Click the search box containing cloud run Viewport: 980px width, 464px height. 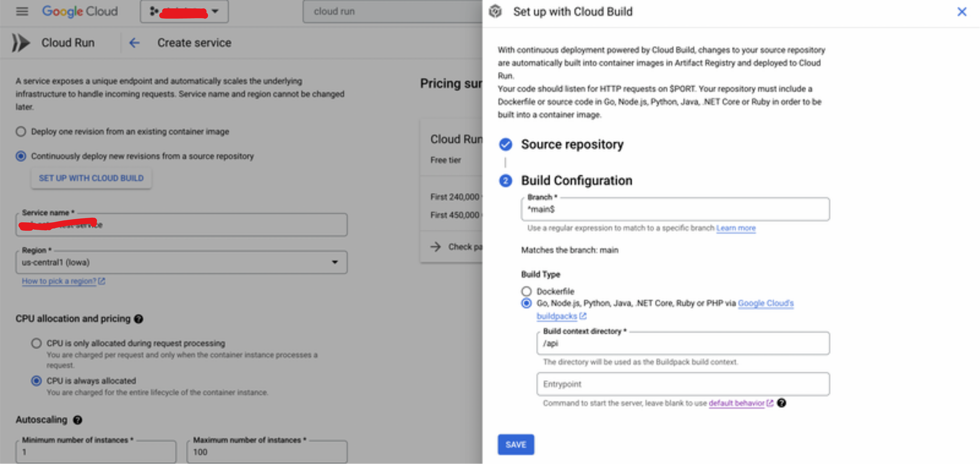click(x=393, y=11)
